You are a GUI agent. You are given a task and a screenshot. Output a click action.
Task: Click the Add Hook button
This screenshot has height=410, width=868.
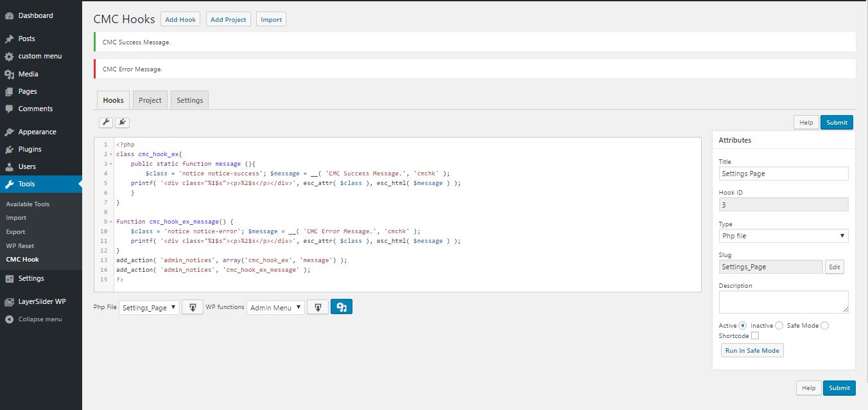coord(180,19)
